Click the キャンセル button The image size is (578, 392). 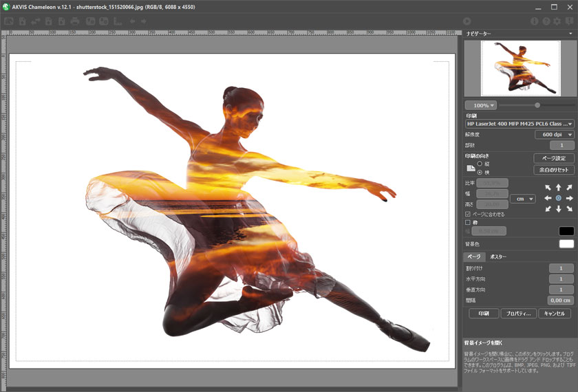(x=555, y=314)
